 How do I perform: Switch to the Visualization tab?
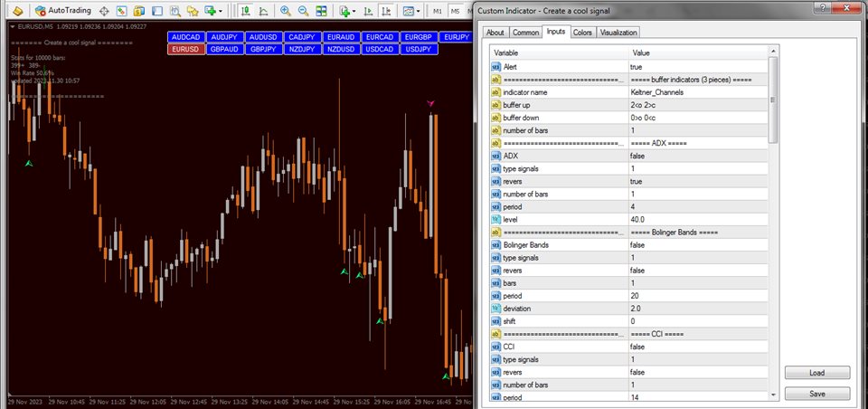618,33
